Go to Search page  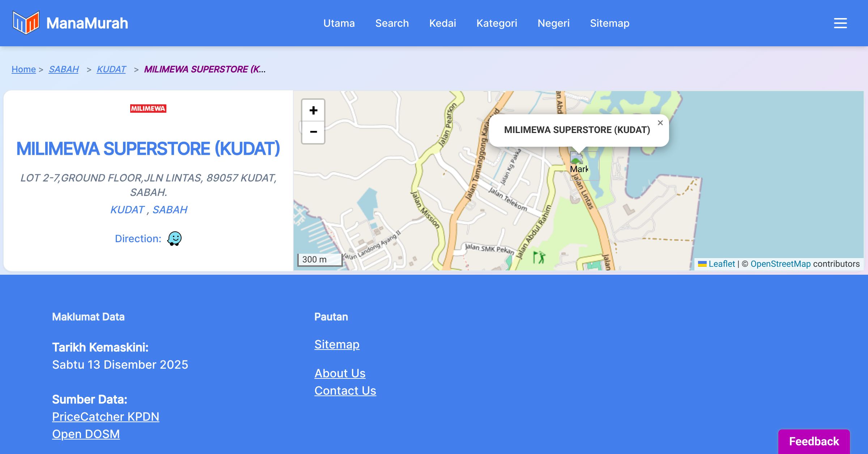(392, 23)
